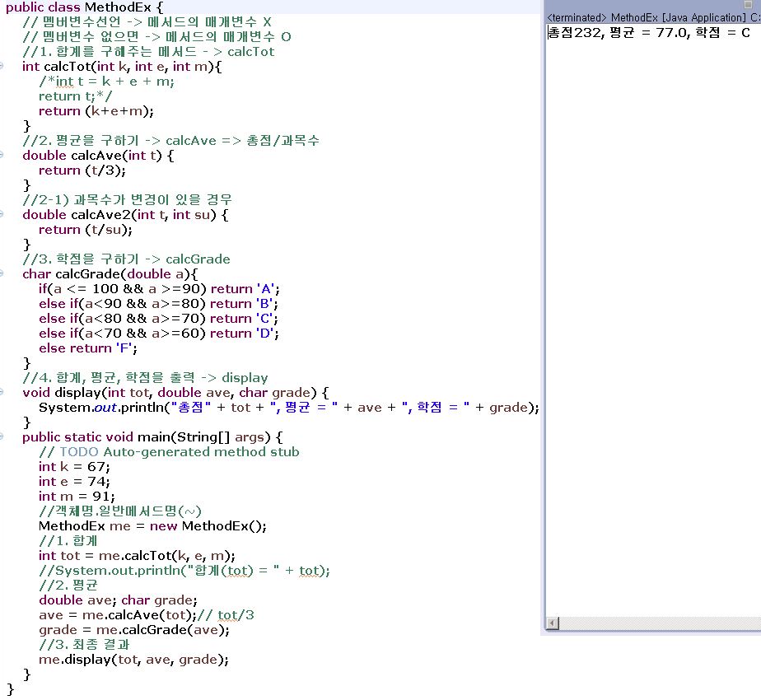
Task: Click 'MethodEx me = new MethodEx();' line
Action: 152,525
